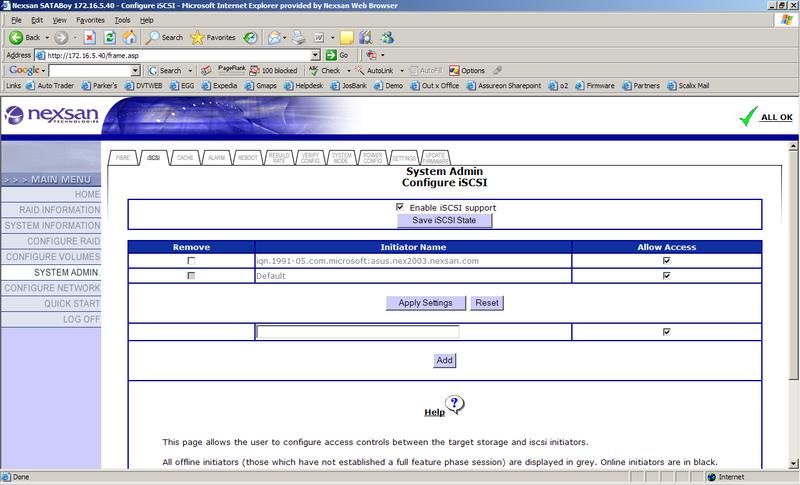Viewport: 800px width, 485px height.
Task: Click the highlighter pen icon on Google toolbar
Action: [497, 70]
